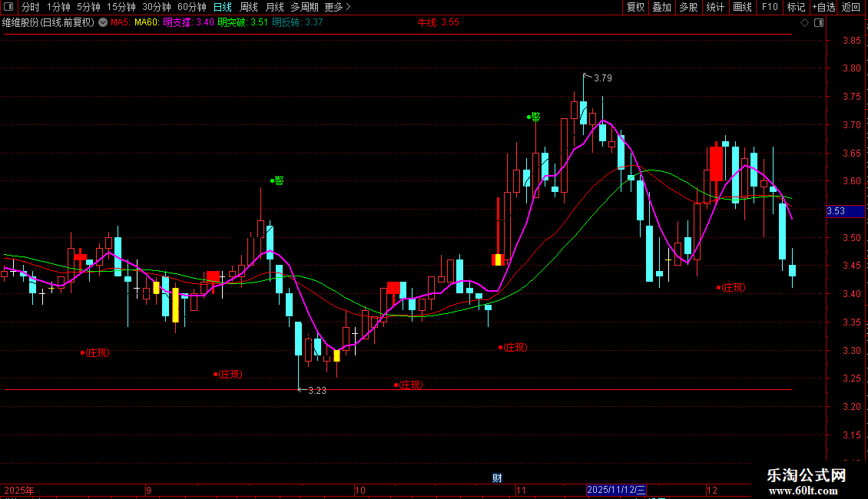This screenshot has width=868, height=499.
Task: Select the 60分钟 period
Action: pyautogui.click(x=192, y=7)
